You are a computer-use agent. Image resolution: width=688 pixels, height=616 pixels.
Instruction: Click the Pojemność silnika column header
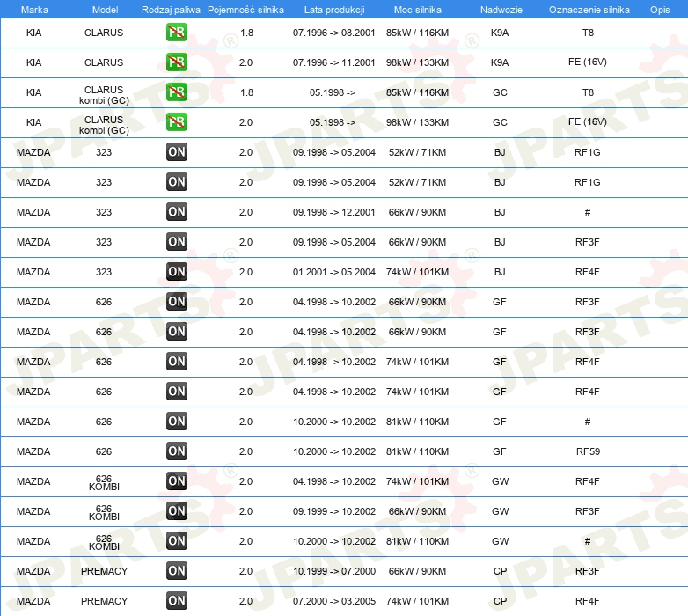click(x=245, y=10)
